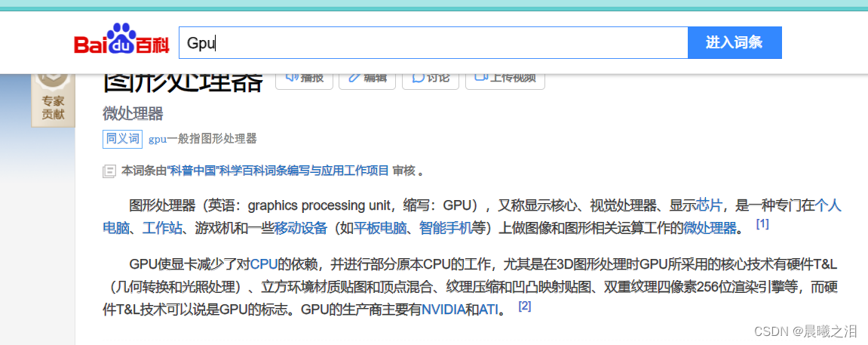This screenshot has height=345, width=868.
Task: Click the 讨论 discussion button
Action: point(430,80)
